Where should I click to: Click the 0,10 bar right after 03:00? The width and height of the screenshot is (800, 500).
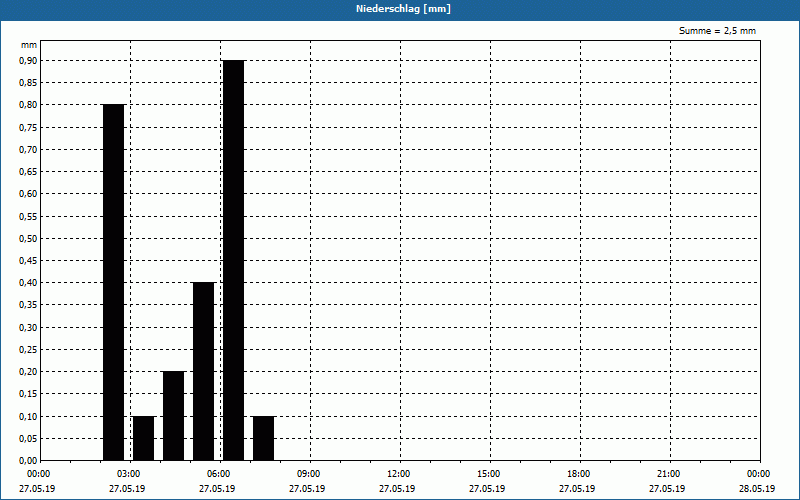(x=143, y=438)
